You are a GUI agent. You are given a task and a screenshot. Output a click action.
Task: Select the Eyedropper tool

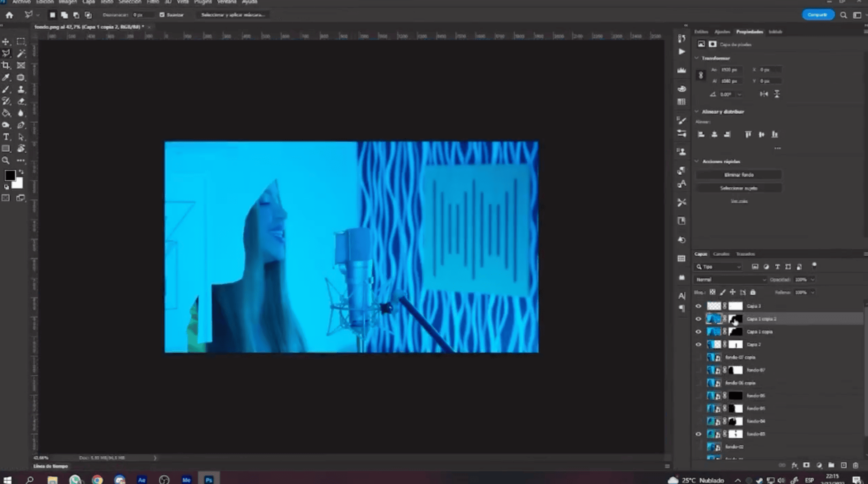[x=6, y=77]
